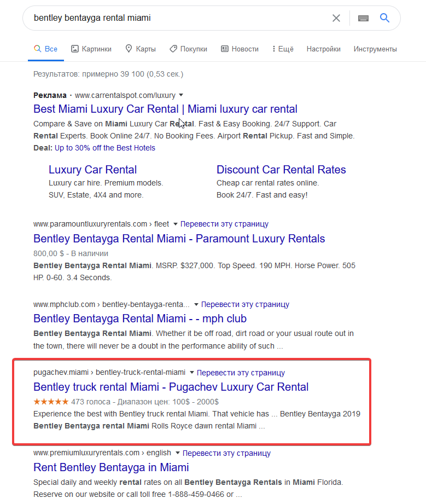Translate the paramountluxuryrentals.com page via Перевести эту страницу
This screenshot has height=504, width=426.
[x=224, y=224]
